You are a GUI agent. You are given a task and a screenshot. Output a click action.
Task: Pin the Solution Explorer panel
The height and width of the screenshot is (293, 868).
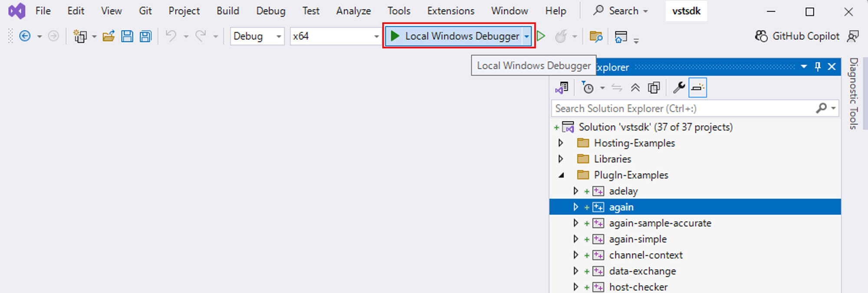click(818, 67)
